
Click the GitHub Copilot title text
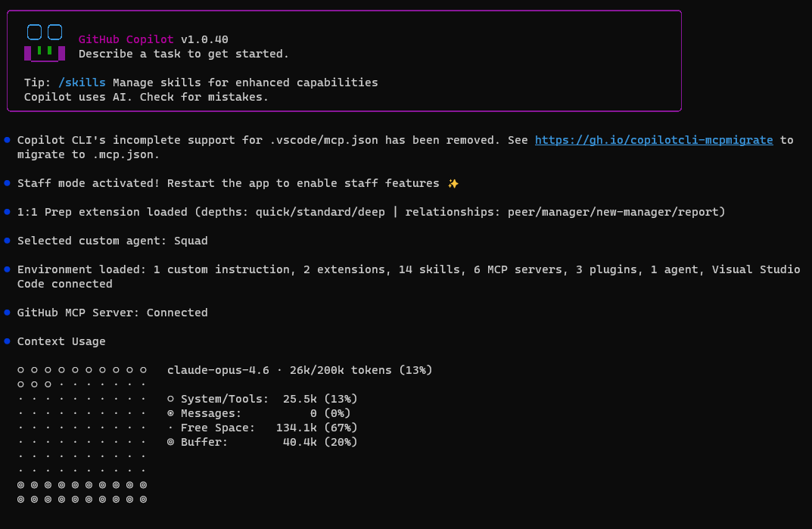pos(126,39)
